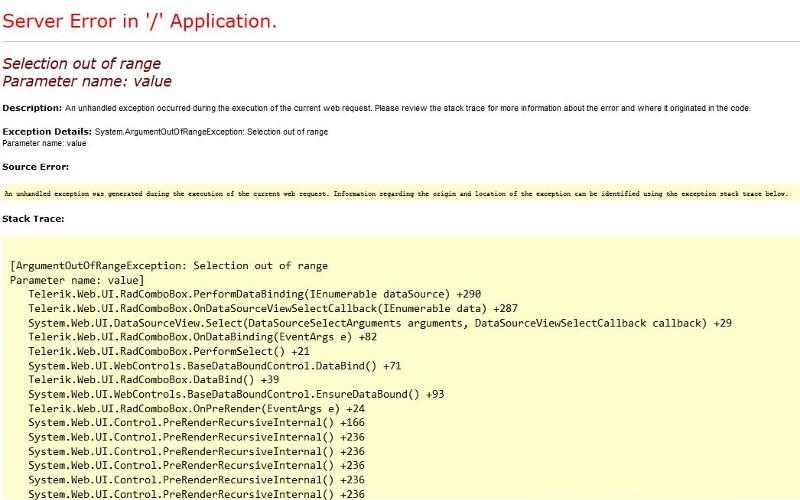Select the RadComboBox.OnDataSourceViewSelectCallback +287 stack line
Screen dimensions: 800x500
point(273,309)
